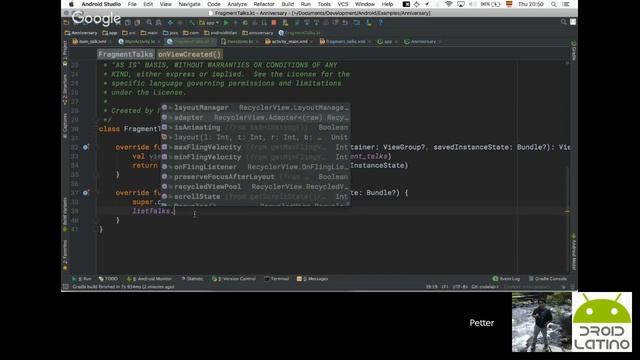Viewport: 640px width, 360px height.
Task: Open the Gradle Console panel
Action: coord(548,279)
